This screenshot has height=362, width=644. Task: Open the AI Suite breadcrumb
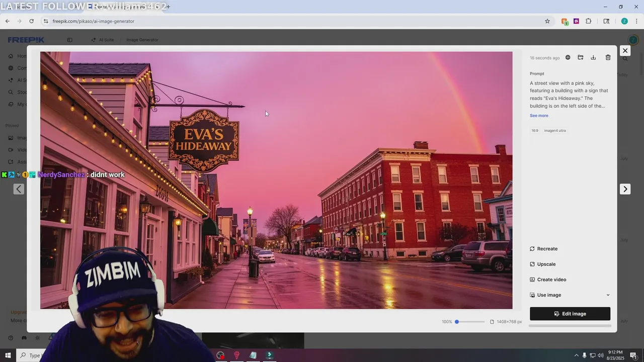tap(103, 40)
